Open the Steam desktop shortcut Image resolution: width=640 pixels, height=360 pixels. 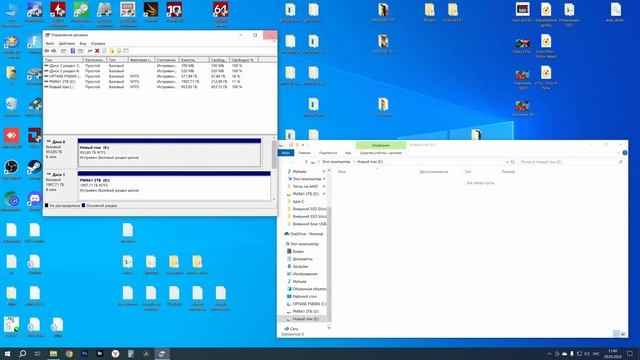35,170
